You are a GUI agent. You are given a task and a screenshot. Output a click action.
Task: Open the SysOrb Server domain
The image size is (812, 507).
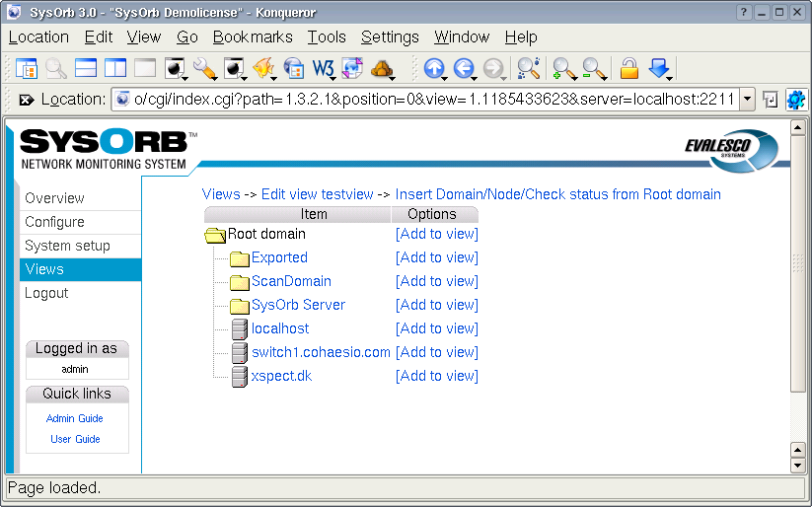click(298, 305)
